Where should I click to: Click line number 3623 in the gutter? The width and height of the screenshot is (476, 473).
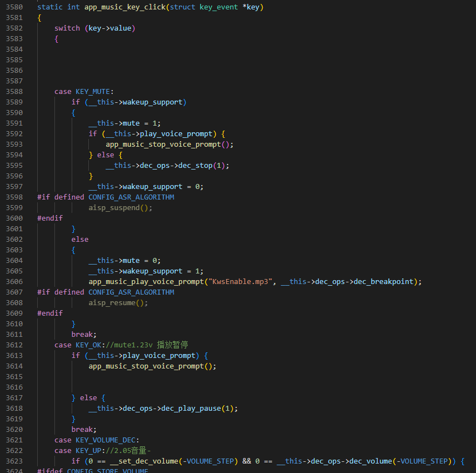point(14,461)
